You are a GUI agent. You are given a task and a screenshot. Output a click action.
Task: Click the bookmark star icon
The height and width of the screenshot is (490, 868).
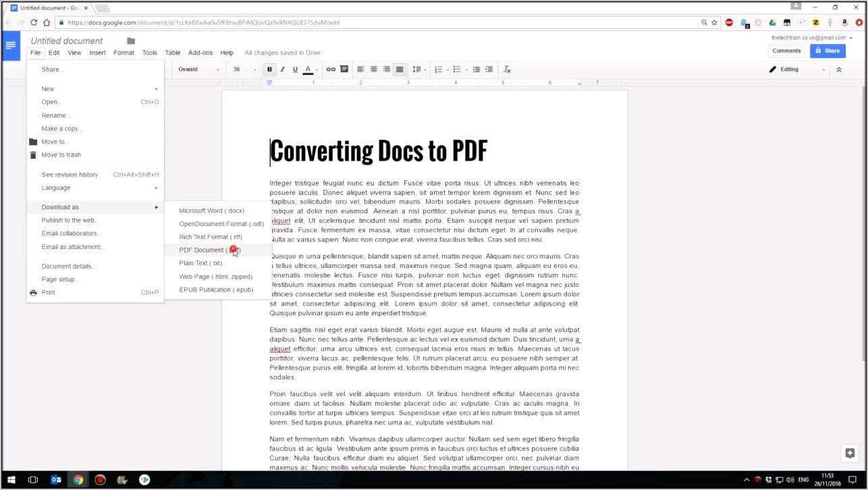(714, 22)
